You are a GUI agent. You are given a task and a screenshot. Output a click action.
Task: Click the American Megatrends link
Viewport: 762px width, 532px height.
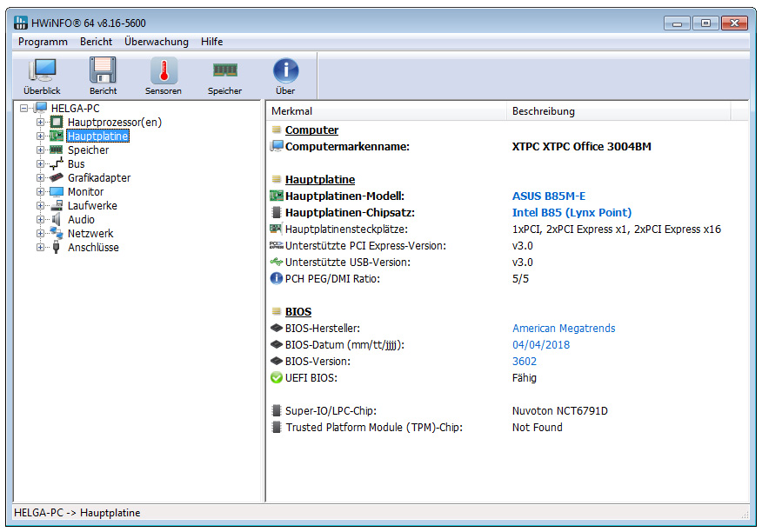point(564,329)
